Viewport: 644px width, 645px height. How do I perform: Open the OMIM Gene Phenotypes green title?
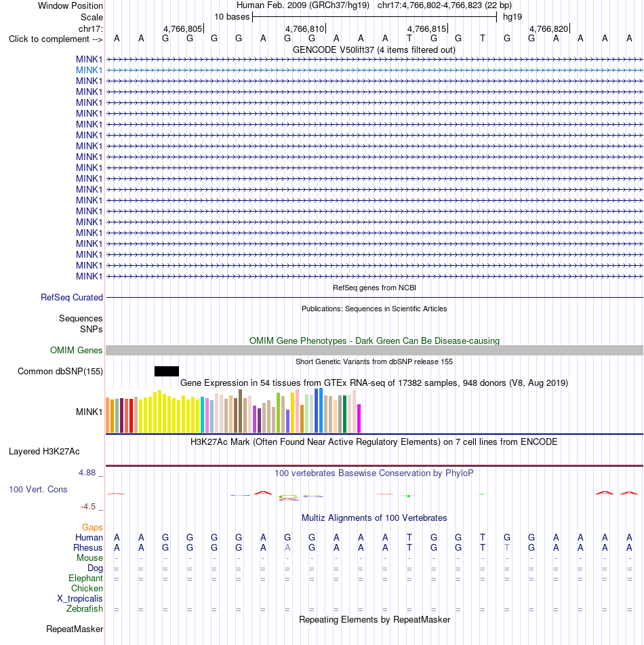[374, 341]
